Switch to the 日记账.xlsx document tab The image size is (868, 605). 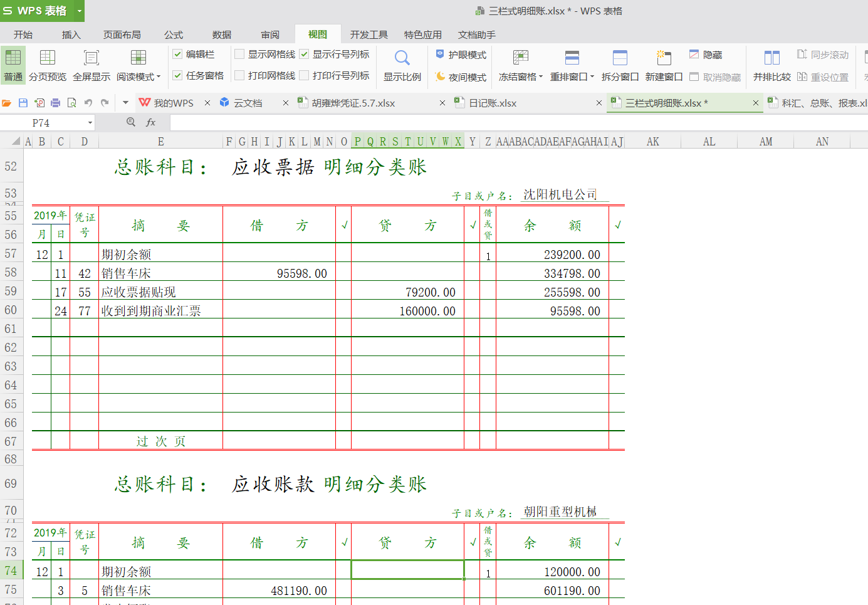(493, 103)
